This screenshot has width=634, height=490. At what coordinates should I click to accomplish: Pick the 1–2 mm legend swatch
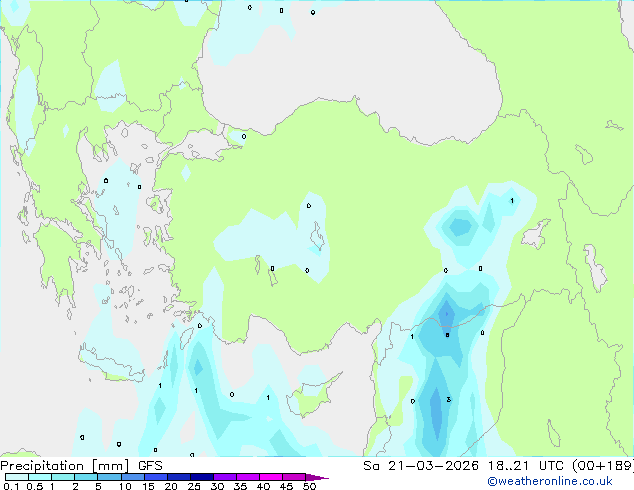63,477
